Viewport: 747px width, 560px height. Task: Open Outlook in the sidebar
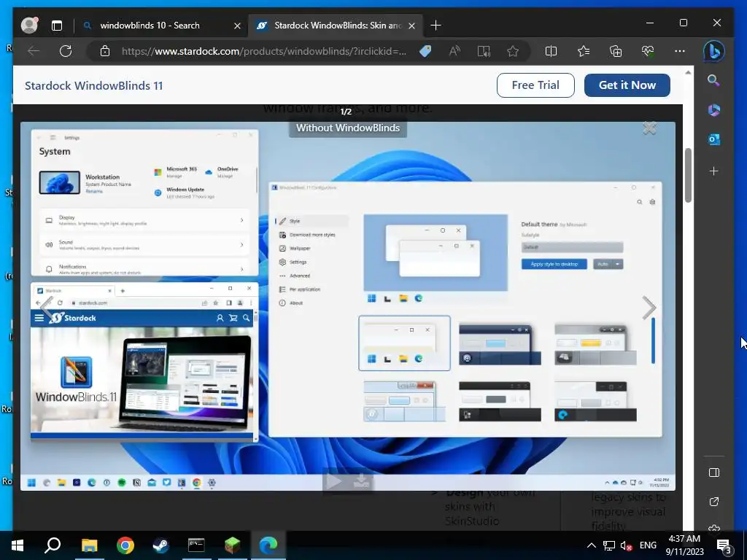[x=713, y=139]
